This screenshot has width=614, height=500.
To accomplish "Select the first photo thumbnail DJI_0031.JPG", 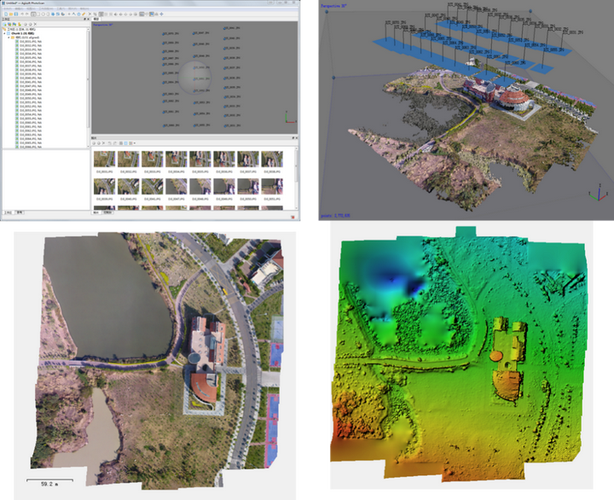I will coord(104,160).
